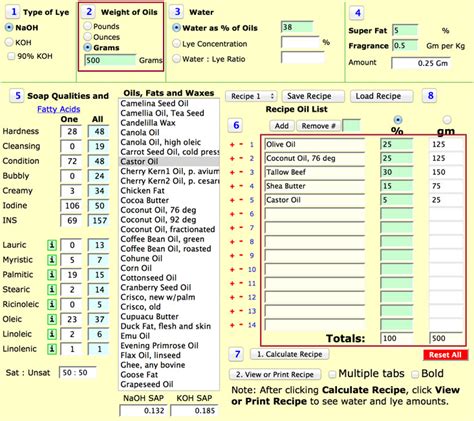
Task: Tick the Bold checkbox
Action: tap(415, 374)
